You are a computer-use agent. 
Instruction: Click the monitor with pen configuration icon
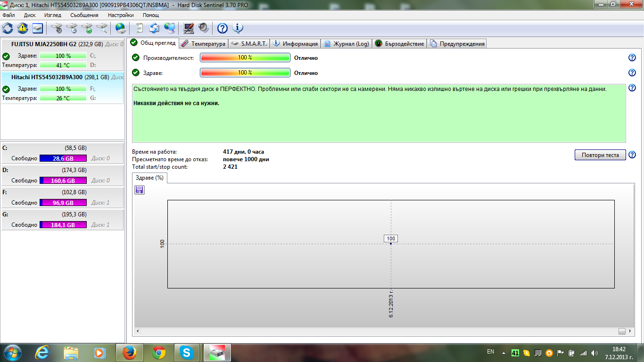tap(189, 28)
